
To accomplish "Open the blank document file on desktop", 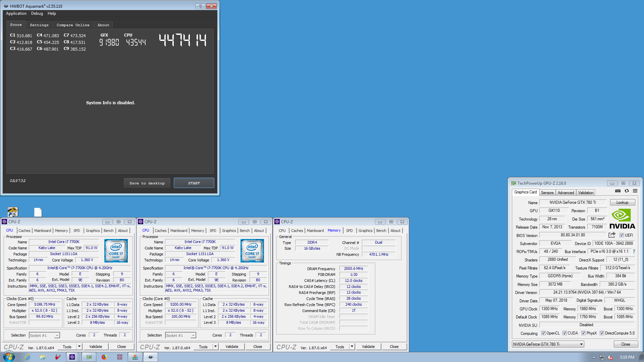I will (x=38, y=212).
